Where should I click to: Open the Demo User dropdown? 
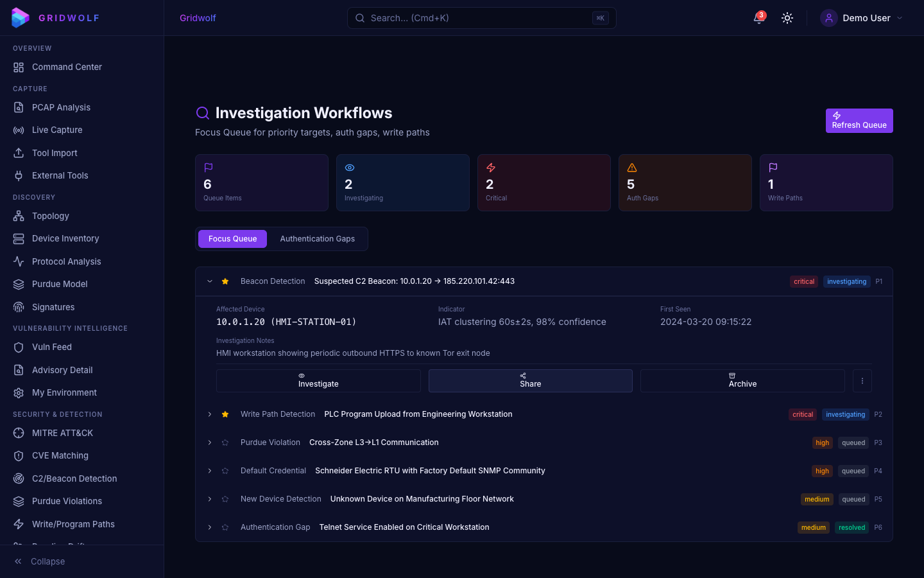862,18
